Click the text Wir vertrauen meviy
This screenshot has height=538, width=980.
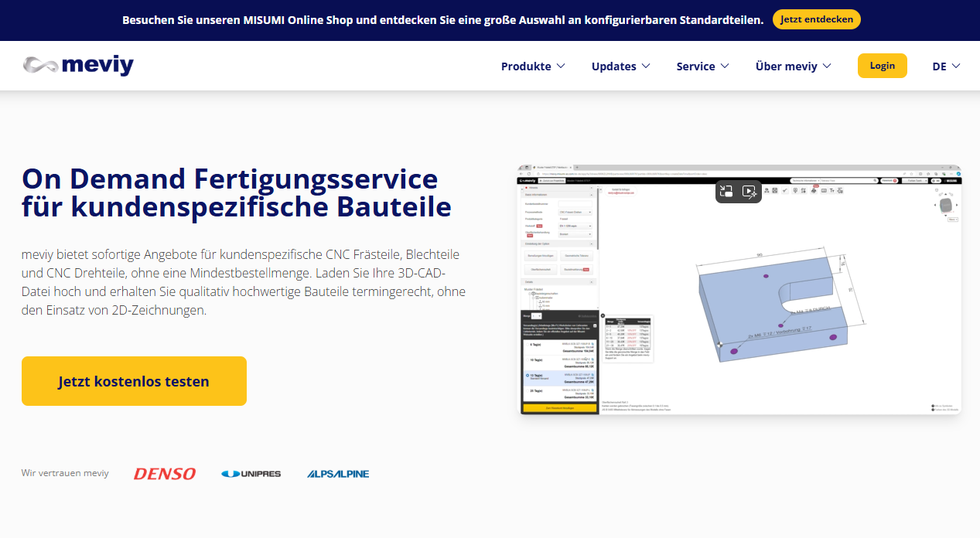pyautogui.click(x=65, y=473)
